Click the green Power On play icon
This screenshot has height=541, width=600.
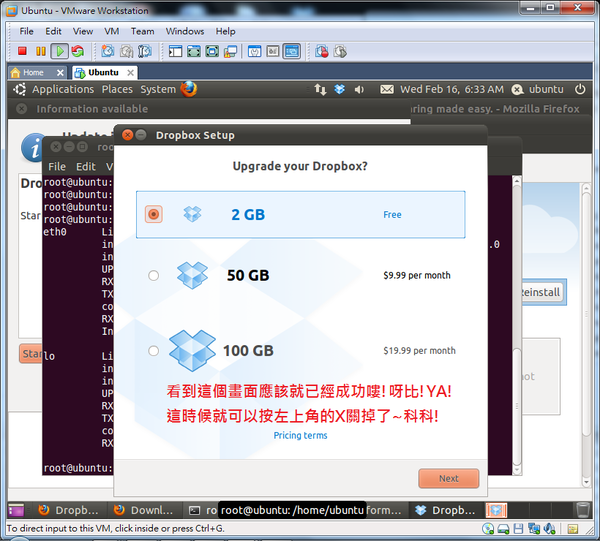60,51
